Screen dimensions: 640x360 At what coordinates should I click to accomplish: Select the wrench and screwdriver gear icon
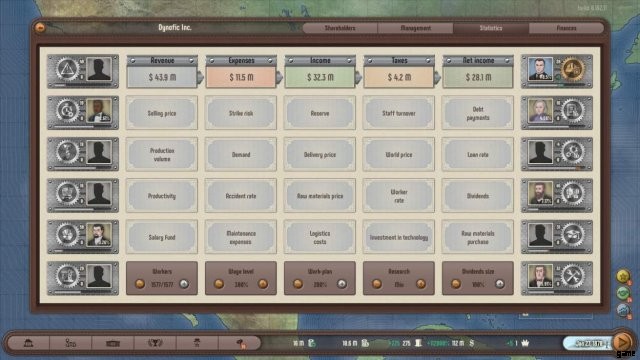[572, 276]
